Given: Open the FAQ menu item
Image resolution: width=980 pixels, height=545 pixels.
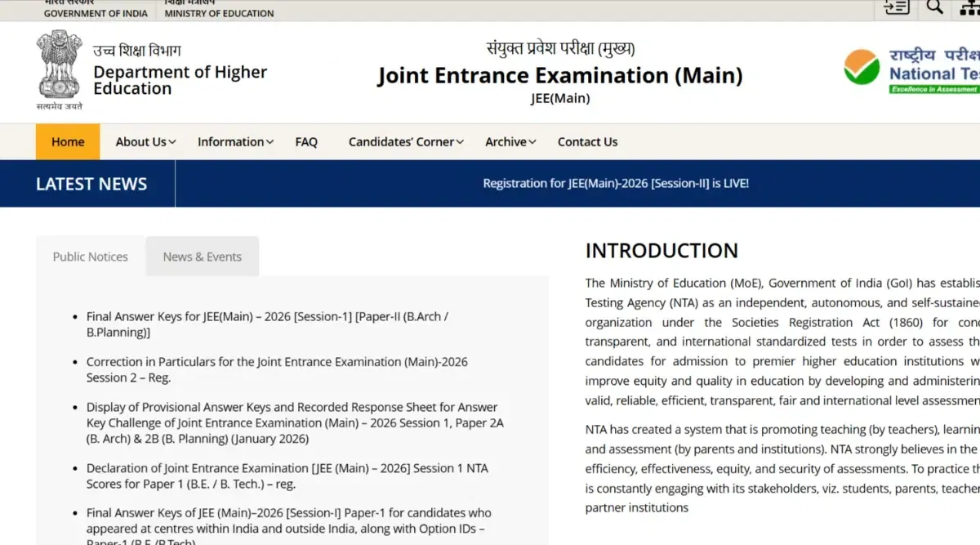Looking at the screenshot, I should 306,142.
